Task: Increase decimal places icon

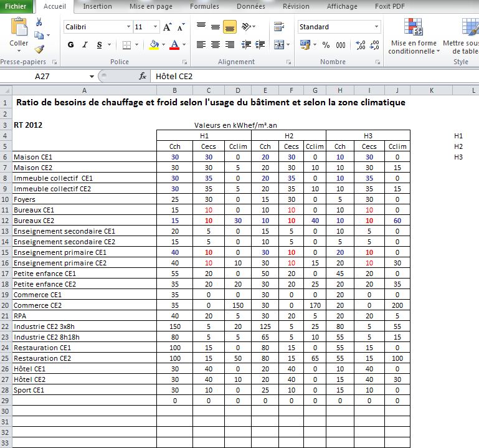Action: [361, 45]
